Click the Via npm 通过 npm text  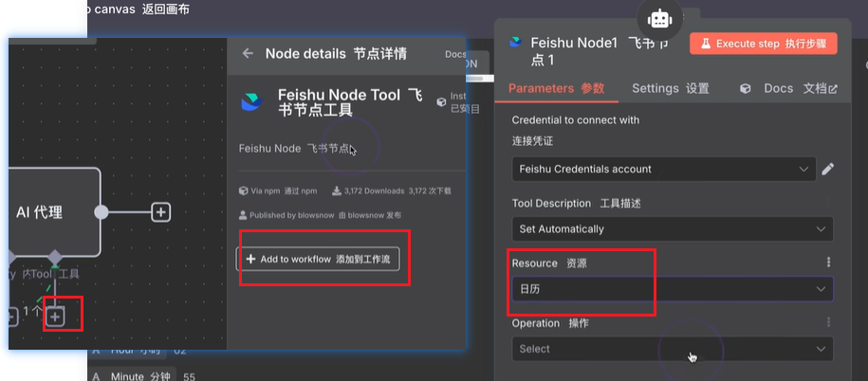click(x=284, y=190)
